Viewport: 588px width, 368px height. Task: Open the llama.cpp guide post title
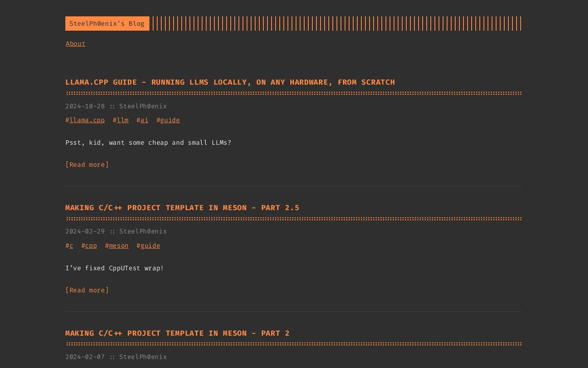(230, 82)
